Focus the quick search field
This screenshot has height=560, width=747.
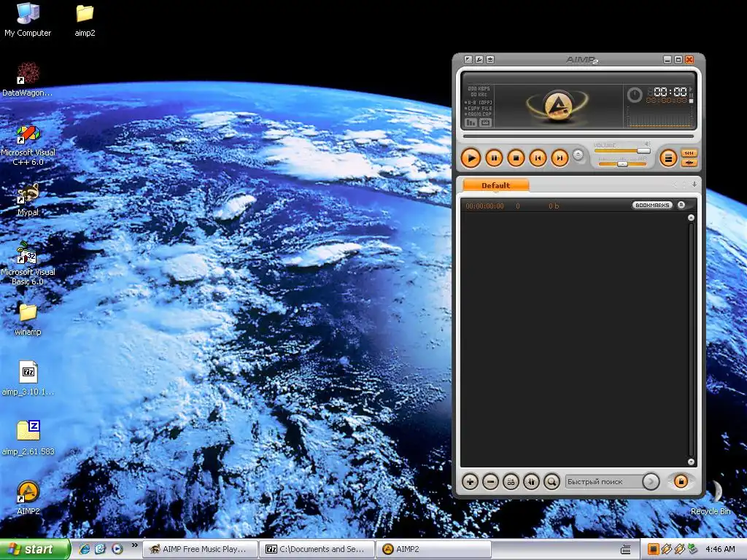[603, 482]
